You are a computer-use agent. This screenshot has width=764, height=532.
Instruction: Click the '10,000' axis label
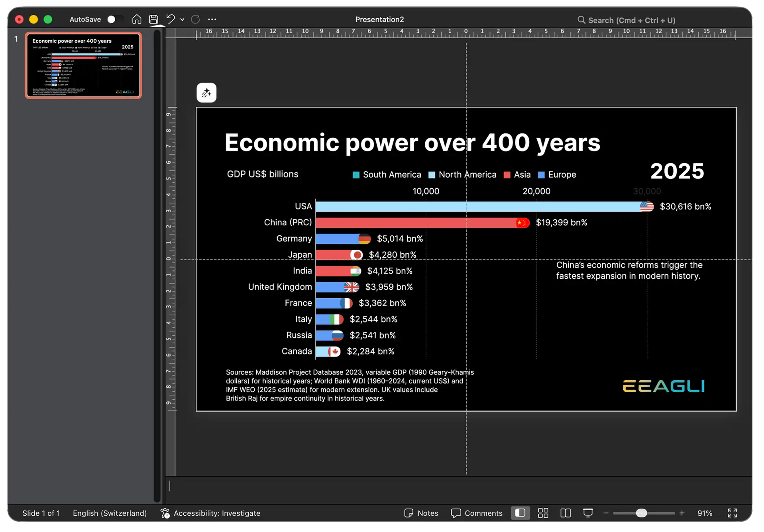(426, 192)
